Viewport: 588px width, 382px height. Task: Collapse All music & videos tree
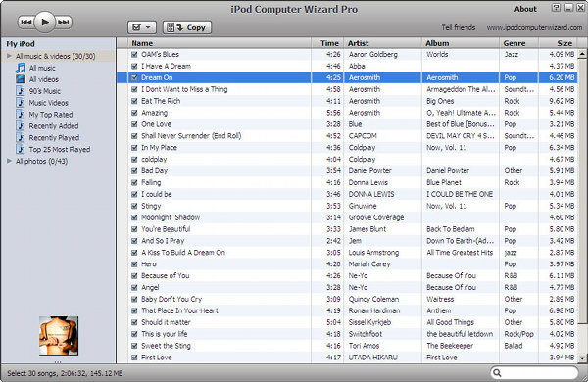[x=9, y=56]
